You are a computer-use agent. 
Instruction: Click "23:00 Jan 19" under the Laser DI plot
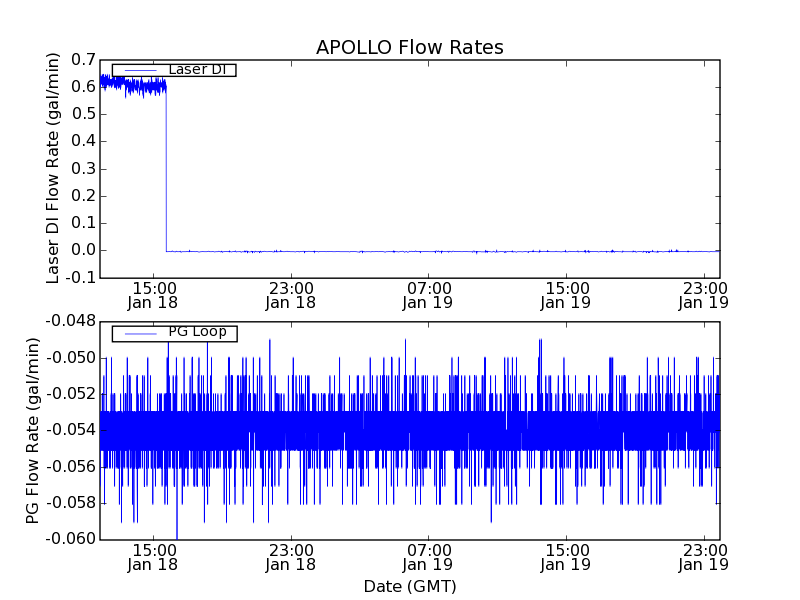[x=704, y=296]
